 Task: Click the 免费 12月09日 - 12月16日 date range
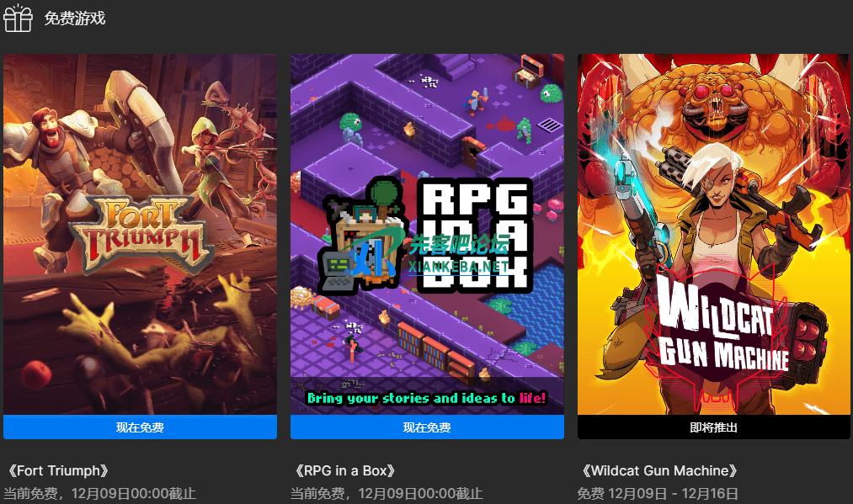(x=658, y=494)
